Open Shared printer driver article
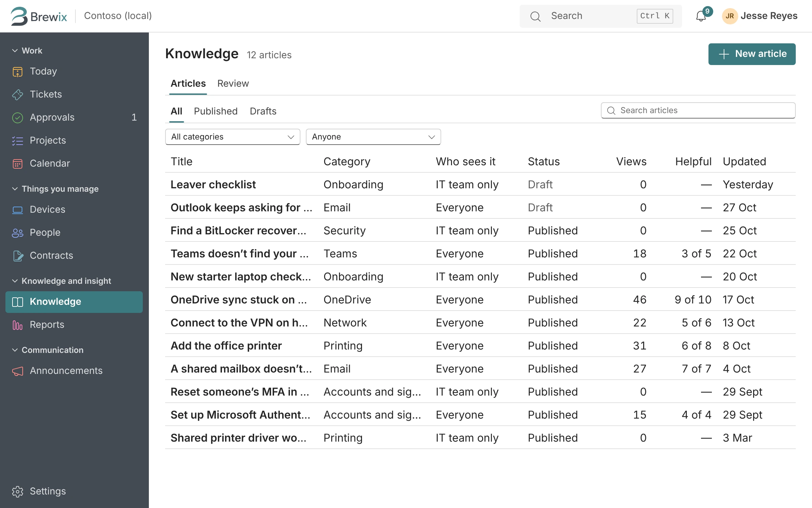 (x=239, y=438)
